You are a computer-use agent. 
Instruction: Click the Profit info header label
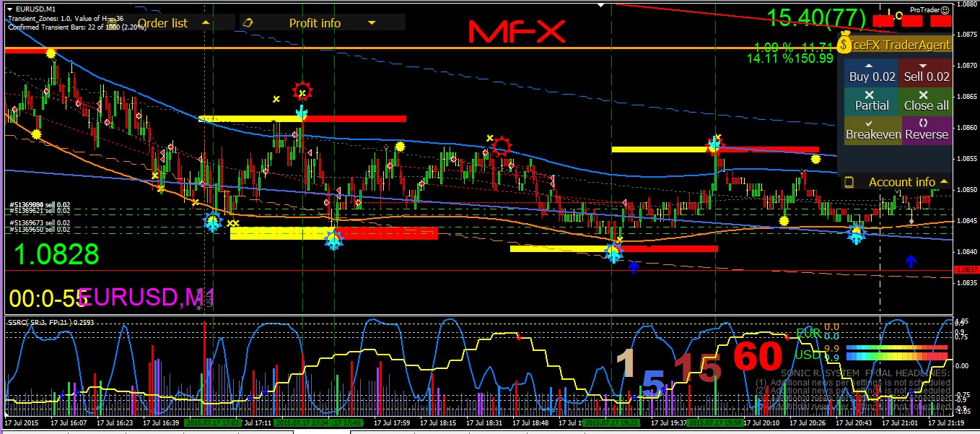tap(315, 23)
